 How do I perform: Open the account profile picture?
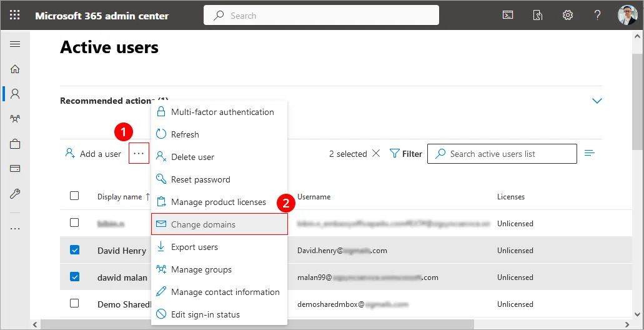[628, 15]
